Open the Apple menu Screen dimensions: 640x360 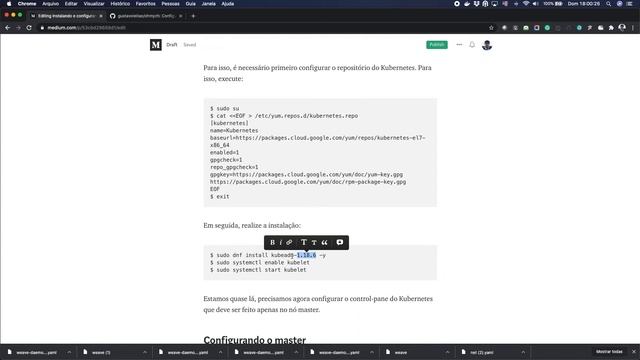9,4
